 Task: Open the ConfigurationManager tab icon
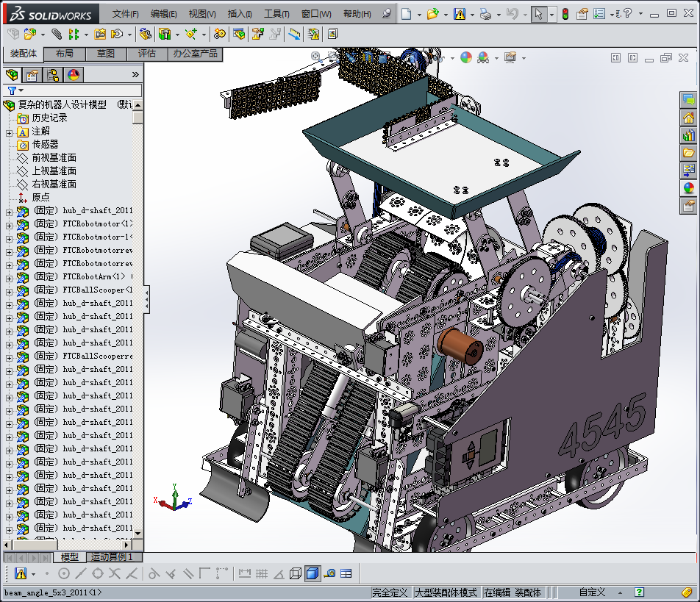53,75
